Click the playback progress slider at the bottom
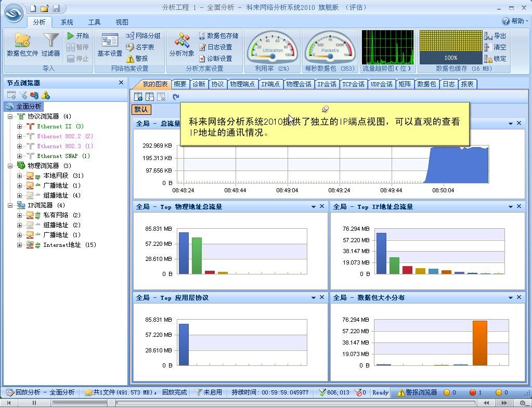The image size is (532, 408). point(111,403)
